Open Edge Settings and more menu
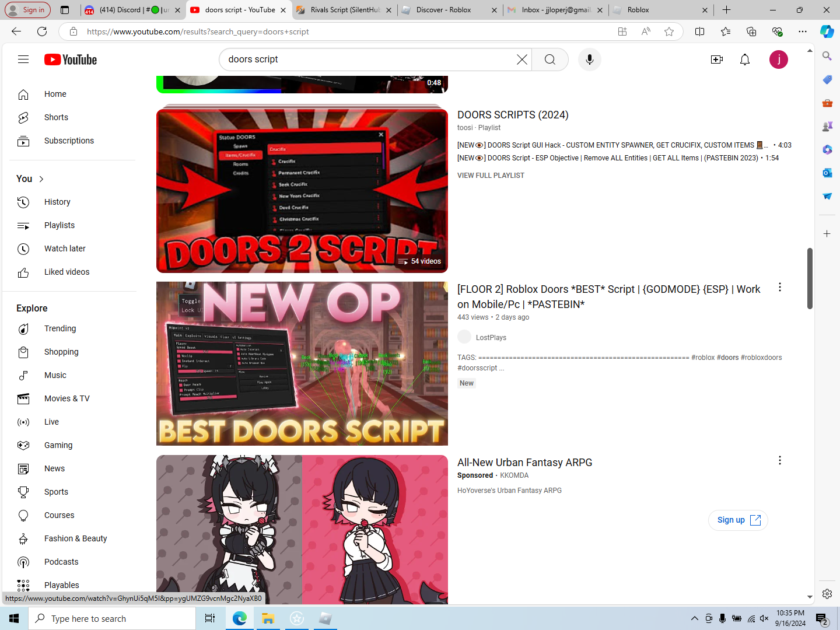Viewport: 840px width, 630px height. click(803, 32)
